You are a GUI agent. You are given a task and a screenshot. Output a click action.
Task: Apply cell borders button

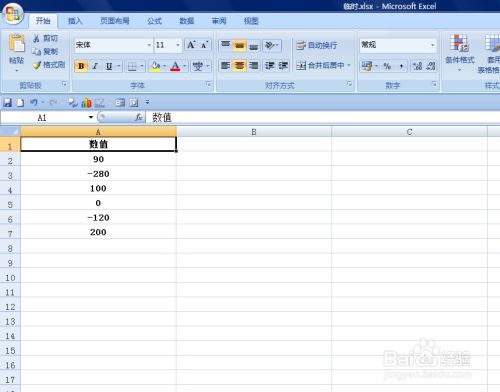(132, 66)
